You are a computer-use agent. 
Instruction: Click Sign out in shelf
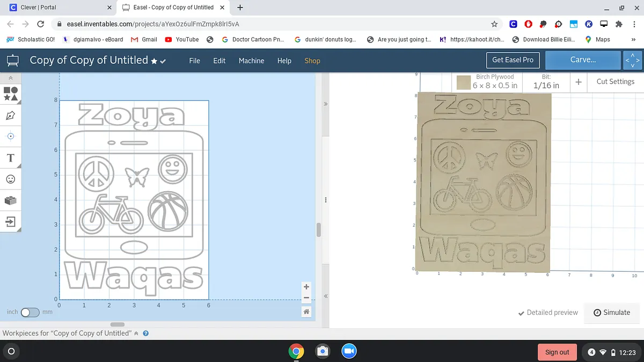click(557, 352)
